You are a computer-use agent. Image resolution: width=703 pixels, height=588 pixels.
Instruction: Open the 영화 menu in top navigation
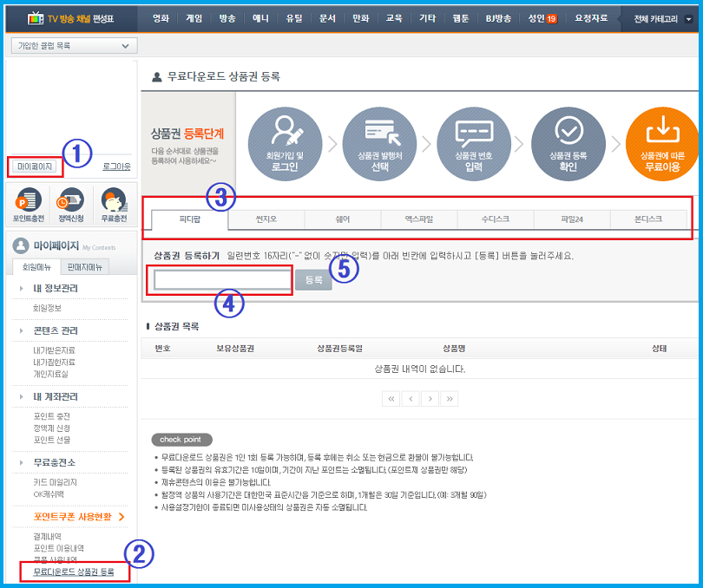[x=161, y=18]
